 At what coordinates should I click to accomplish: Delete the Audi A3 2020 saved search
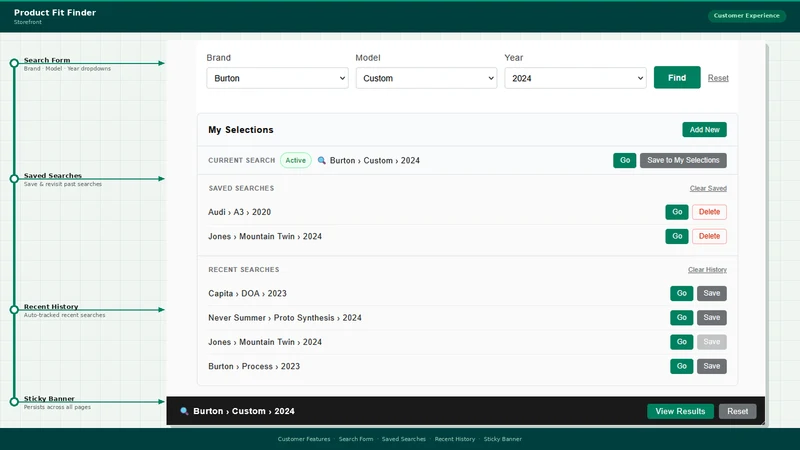[x=709, y=212]
